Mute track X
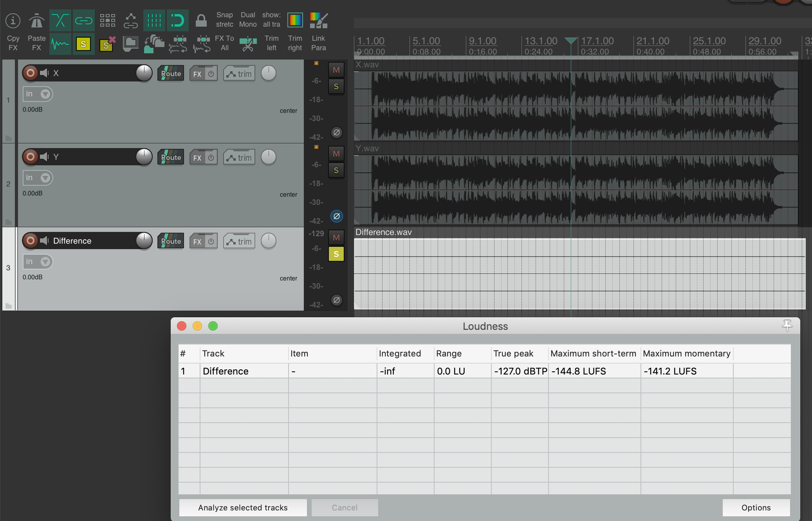Image resolution: width=812 pixels, height=521 pixels. [336, 70]
